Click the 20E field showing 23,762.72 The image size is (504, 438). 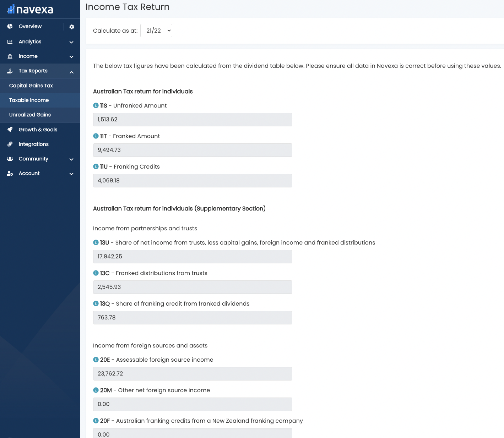pos(193,374)
